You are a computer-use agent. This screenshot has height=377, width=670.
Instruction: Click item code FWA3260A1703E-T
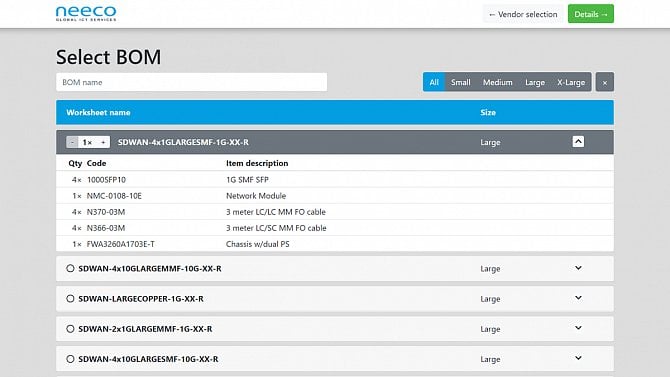click(121, 244)
